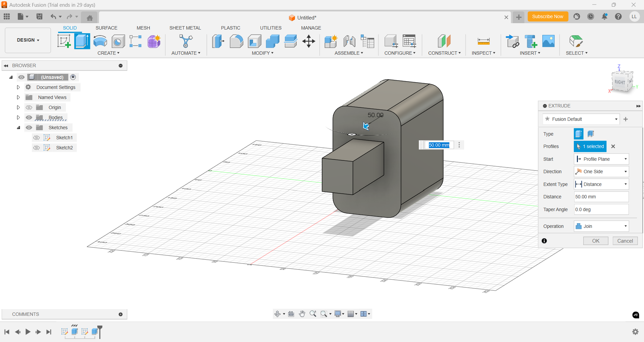Open the Automate tool icon
Screen dimensions: 644x342
tap(186, 41)
